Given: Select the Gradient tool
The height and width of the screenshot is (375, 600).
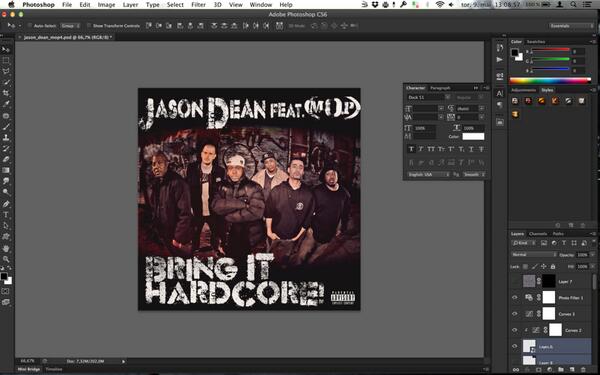Looking at the screenshot, I should click(6, 170).
